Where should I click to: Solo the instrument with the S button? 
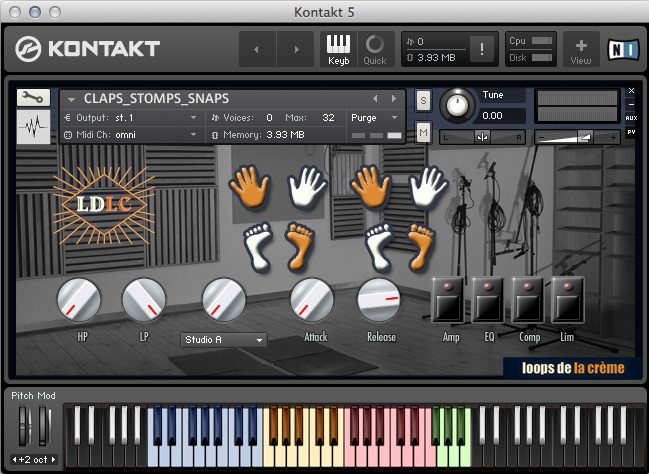click(x=423, y=100)
